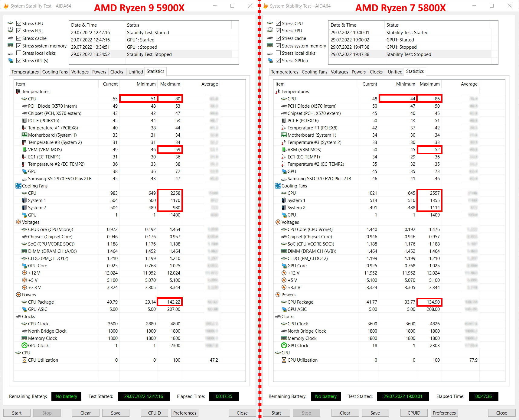Click the elapsed time 00:47:35 field
519x420 pixels.
(x=224, y=396)
